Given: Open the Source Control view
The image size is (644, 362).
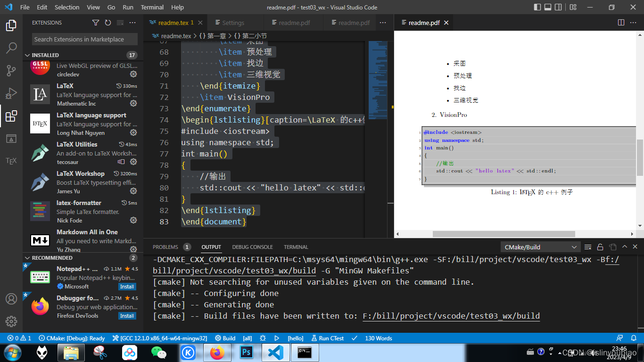Looking at the screenshot, I should pos(11,71).
